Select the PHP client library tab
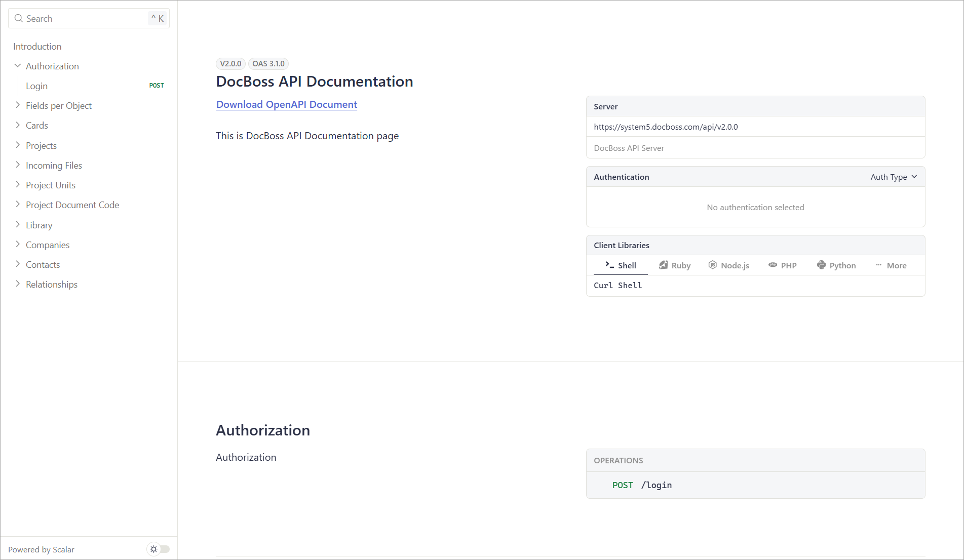Image resolution: width=964 pixels, height=560 pixels. tap(783, 265)
